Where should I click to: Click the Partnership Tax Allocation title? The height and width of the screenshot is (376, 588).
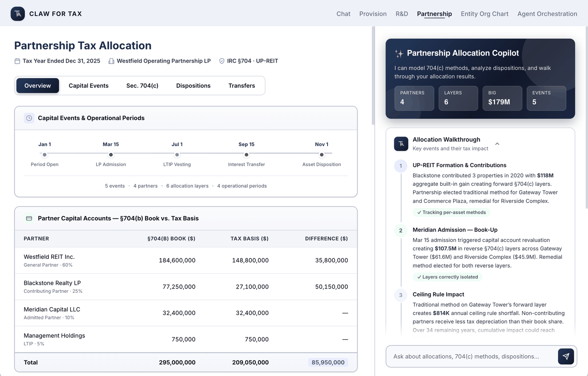coord(83,46)
